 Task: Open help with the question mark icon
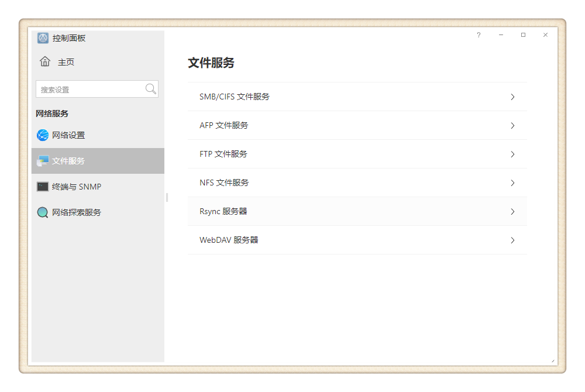479,35
